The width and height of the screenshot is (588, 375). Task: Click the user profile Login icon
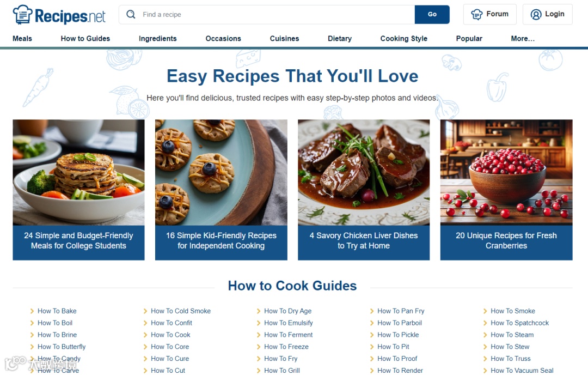pyautogui.click(x=536, y=14)
